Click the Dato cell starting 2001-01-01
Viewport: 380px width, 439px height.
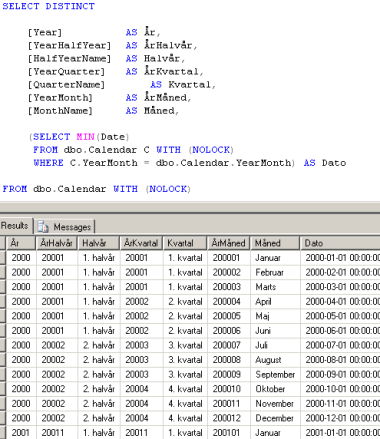coord(340,433)
